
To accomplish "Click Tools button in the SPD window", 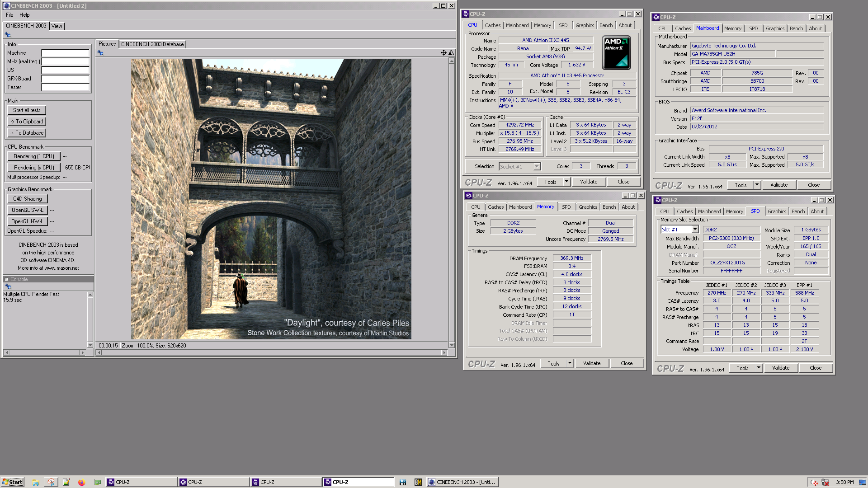I will (742, 368).
